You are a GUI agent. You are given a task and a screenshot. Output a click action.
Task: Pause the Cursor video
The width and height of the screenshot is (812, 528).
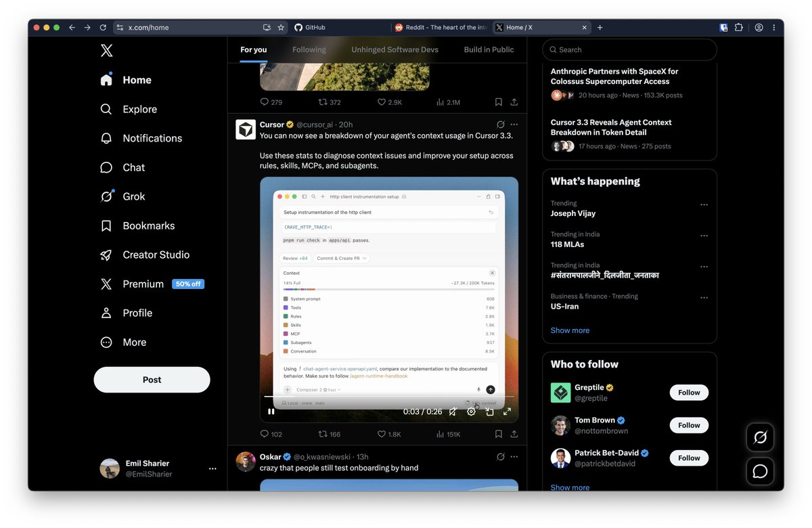pyautogui.click(x=271, y=412)
